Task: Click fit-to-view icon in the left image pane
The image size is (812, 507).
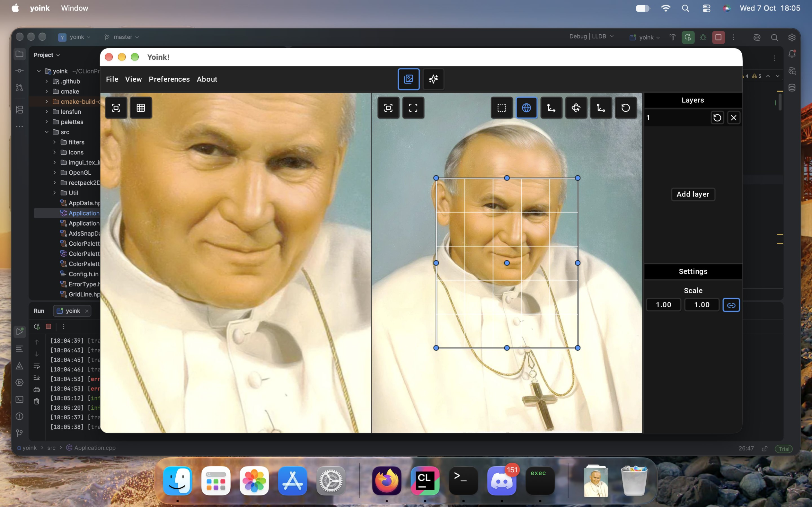Action: (116, 108)
